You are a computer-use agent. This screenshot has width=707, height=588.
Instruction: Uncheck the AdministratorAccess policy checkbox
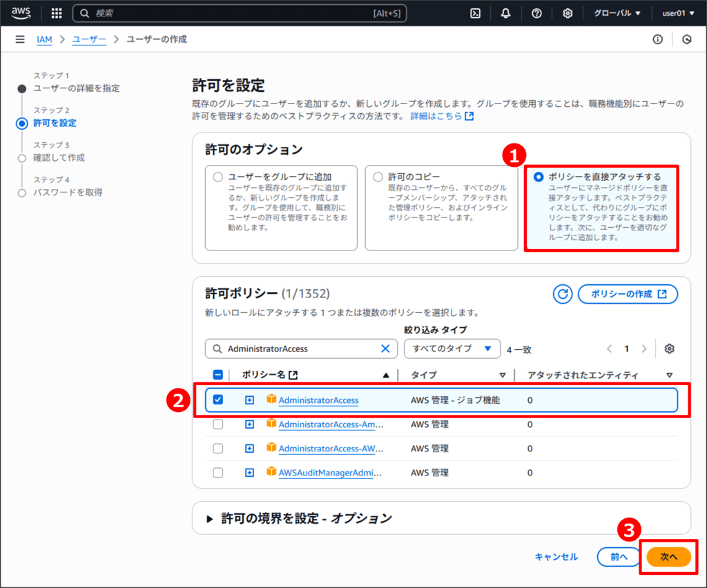click(x=217, y=400)
